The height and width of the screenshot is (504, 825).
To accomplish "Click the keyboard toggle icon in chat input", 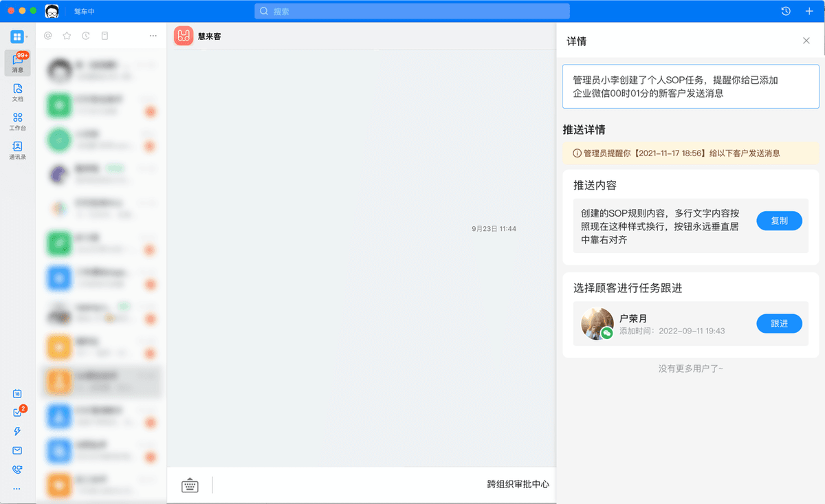I will pos(190,485).
